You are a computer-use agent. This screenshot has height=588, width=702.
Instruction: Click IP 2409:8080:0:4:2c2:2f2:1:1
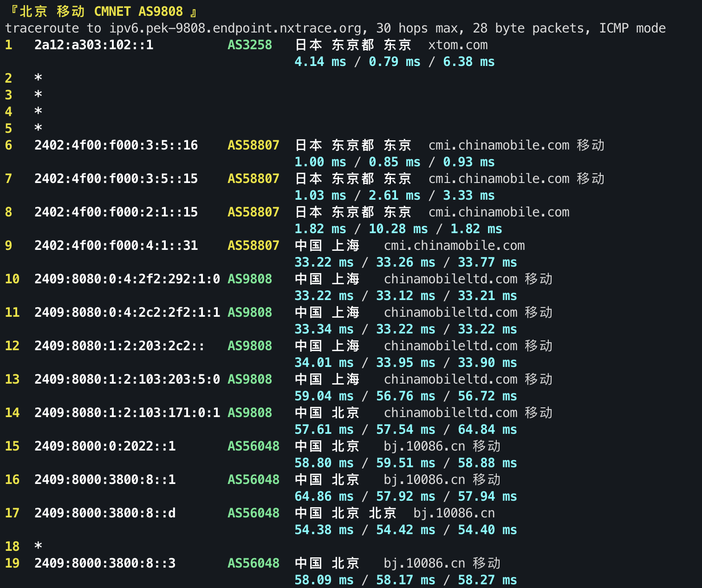pyautogui.click(x=127, y=313)
